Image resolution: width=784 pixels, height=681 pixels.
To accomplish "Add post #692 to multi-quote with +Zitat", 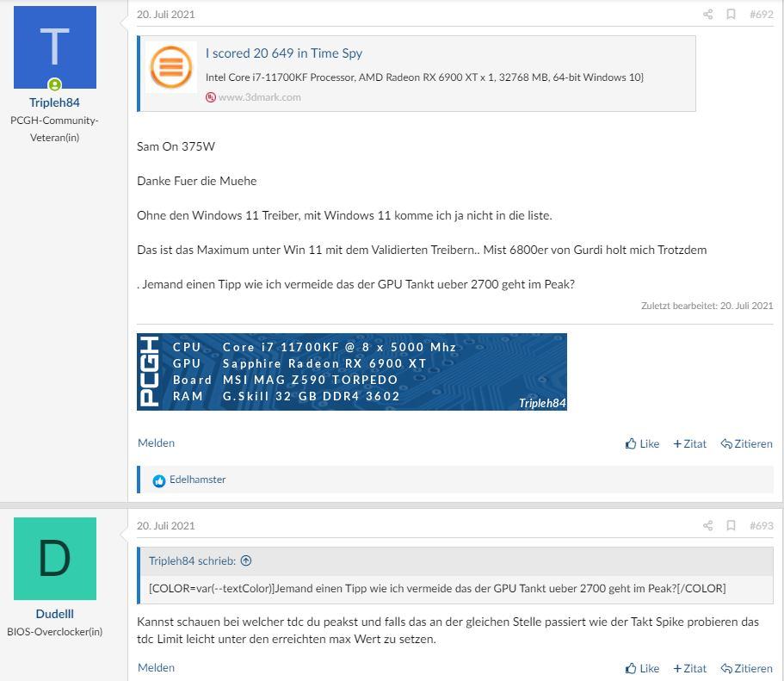I will pyautogui.click(x=689, y=444).
